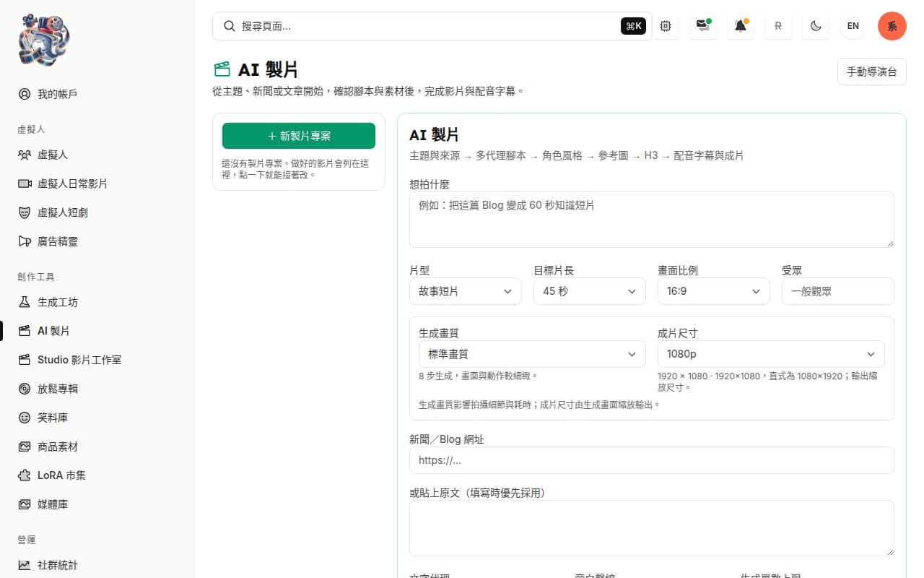Click the 虛擬人短劇 mask icon
Image resolution: width=924 pixels, height=578 pixels.
(25, 212)
